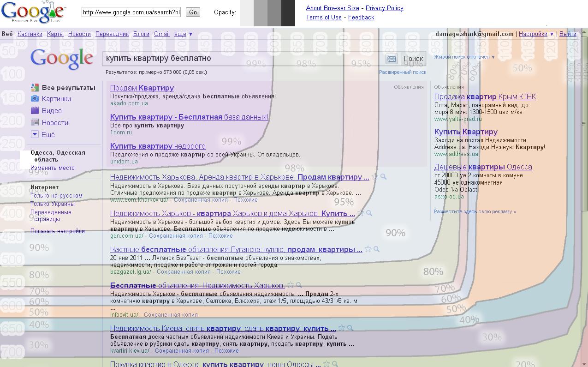Click the on-screen keyboard icon in search box
The image size is (588, 367).
pos(392,59)
